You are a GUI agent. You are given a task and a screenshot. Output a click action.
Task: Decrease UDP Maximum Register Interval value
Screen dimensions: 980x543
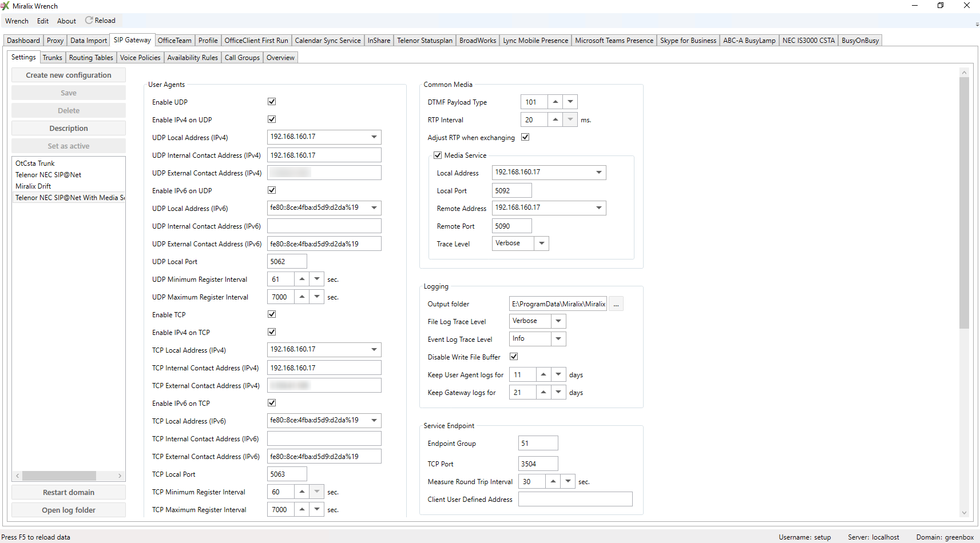316,297
